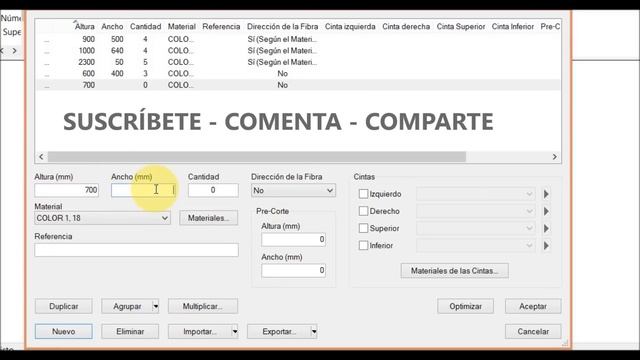
Task: Click the Cinta Inferior column header
Action: pos(513,27)
